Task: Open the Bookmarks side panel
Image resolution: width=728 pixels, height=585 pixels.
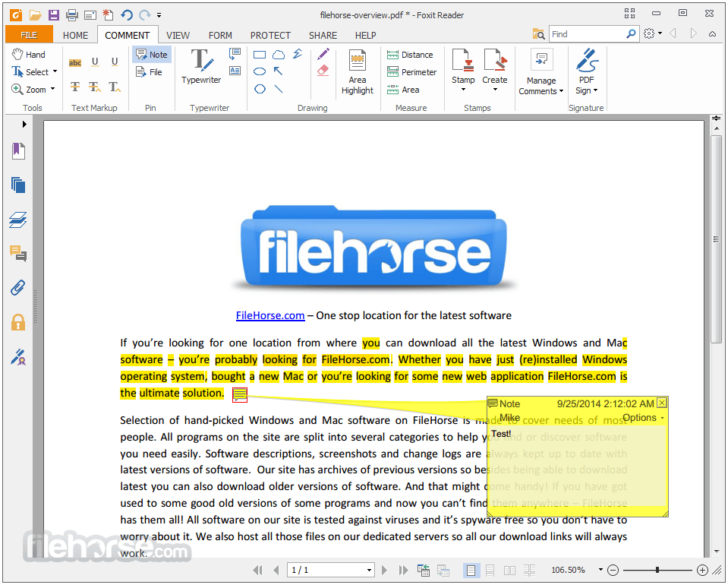Action: pyautogui.click(x=18, y=151)
